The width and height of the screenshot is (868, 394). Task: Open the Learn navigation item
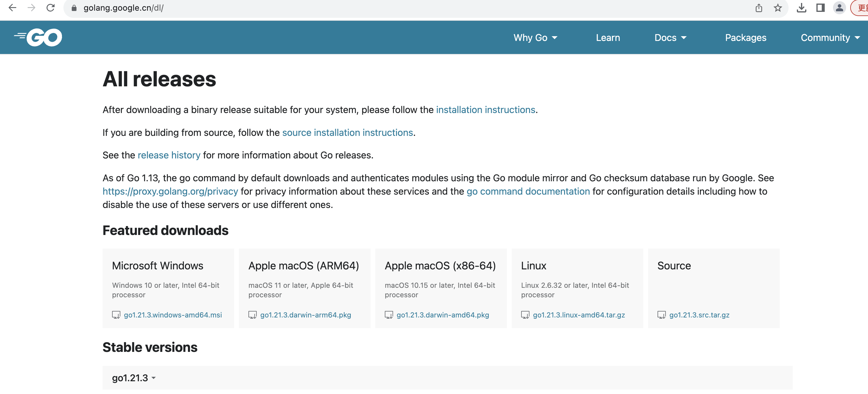(x=608, y=37)
